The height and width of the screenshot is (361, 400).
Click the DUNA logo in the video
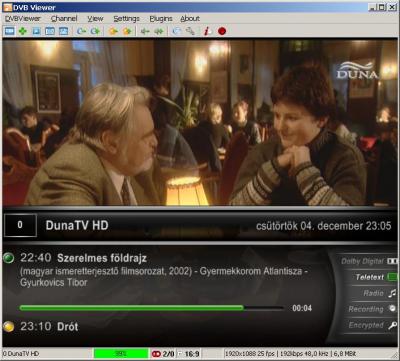pos(357,70)
